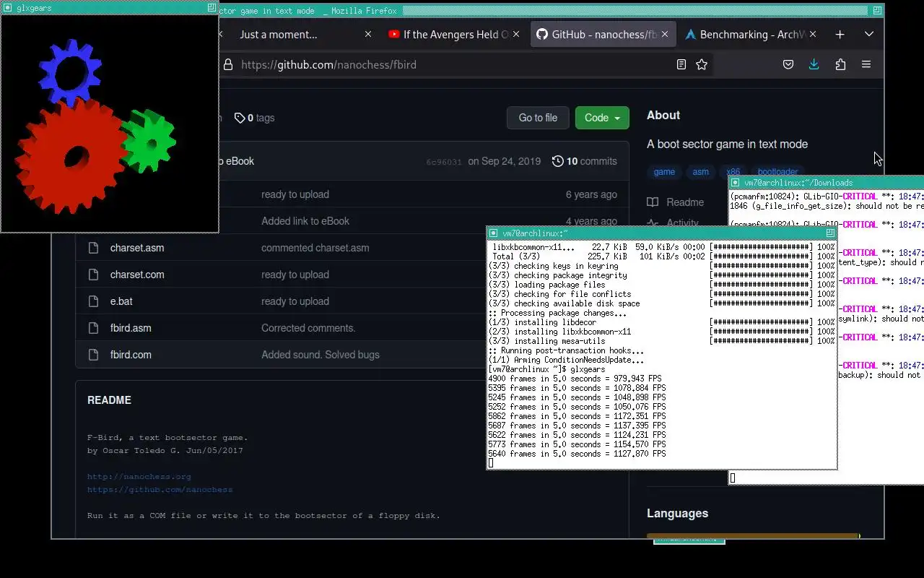924x578 pixels.
Task: Close the 'If the Avengers Held' tab
Action: click(516, 34)
